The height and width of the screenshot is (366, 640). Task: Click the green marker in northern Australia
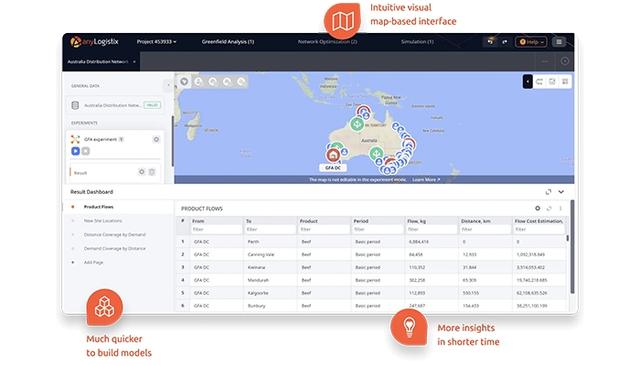(357, 124)
